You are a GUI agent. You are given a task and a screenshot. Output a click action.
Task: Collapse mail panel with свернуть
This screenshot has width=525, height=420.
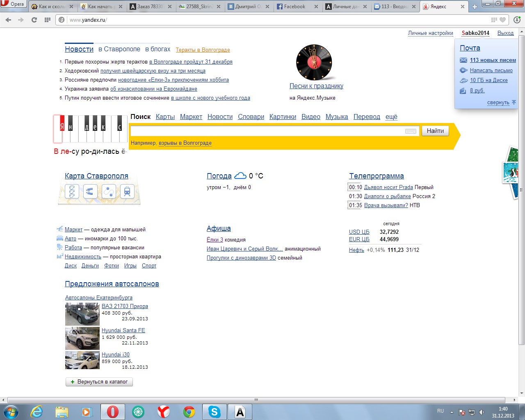click(498, 103)
